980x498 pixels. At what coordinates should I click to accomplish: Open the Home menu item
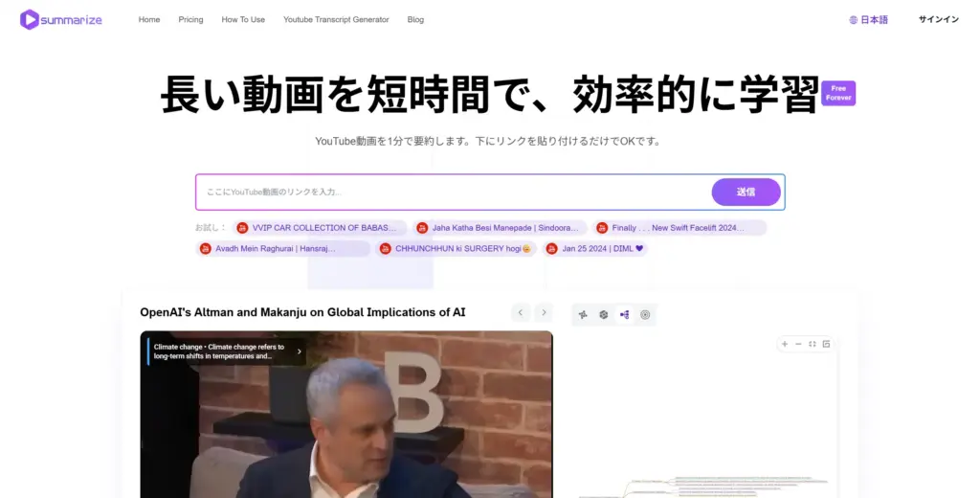[149, 19]
